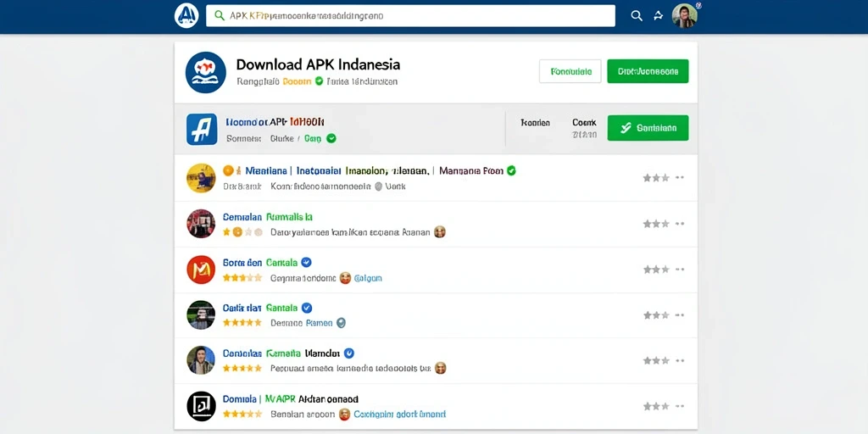Click the gray stars in the 'Ramalis la' row

tap(656, 224)
